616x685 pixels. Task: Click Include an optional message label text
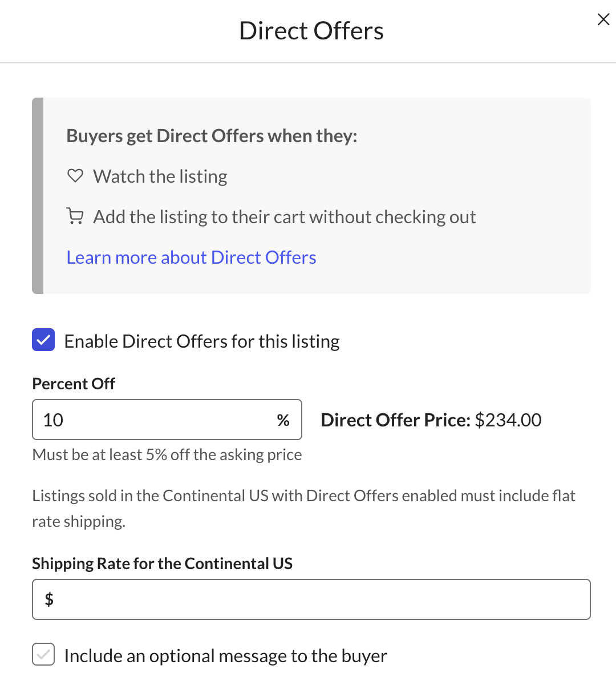point(225,656)
